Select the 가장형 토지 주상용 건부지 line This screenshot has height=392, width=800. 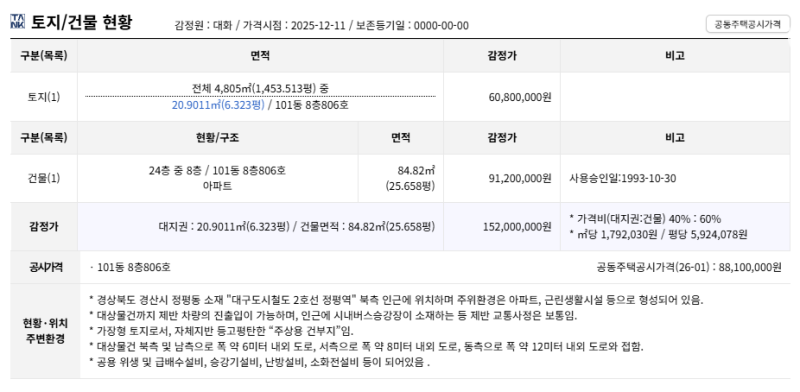(221, 331)
